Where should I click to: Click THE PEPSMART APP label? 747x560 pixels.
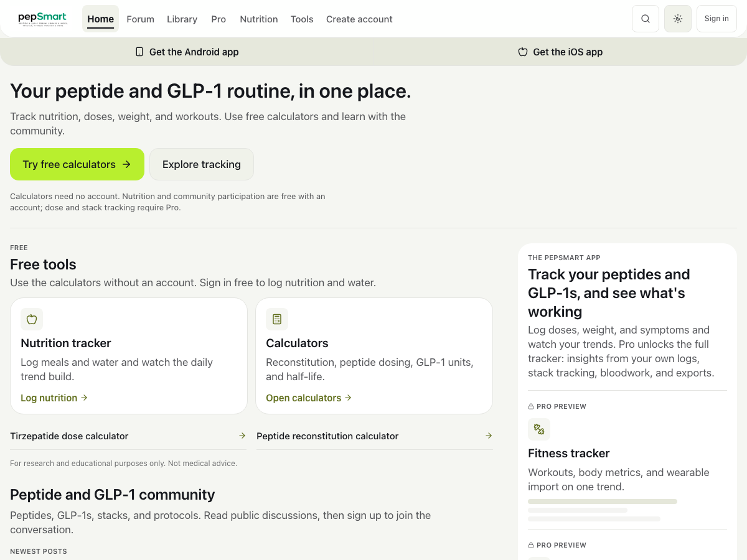(564, 258)
